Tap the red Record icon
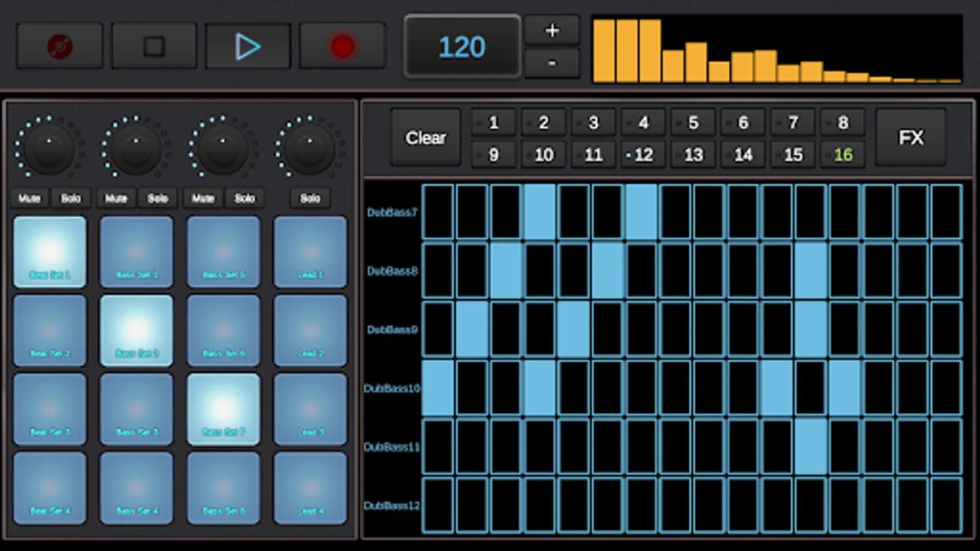 (342, 46)
